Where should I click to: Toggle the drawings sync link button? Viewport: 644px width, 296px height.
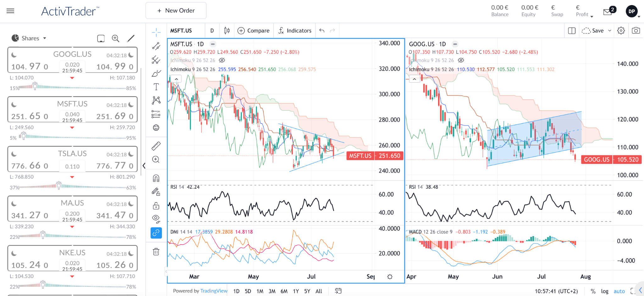pos(156,233)
